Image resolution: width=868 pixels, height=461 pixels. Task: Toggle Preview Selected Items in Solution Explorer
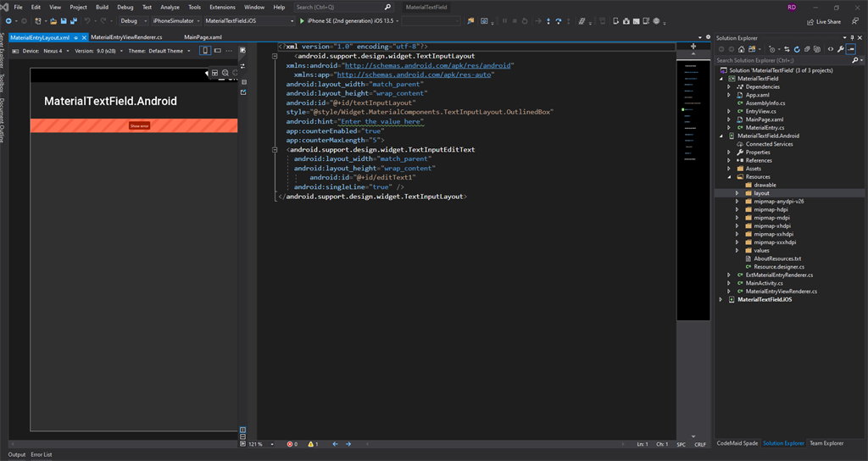click(x=852, y=49)
